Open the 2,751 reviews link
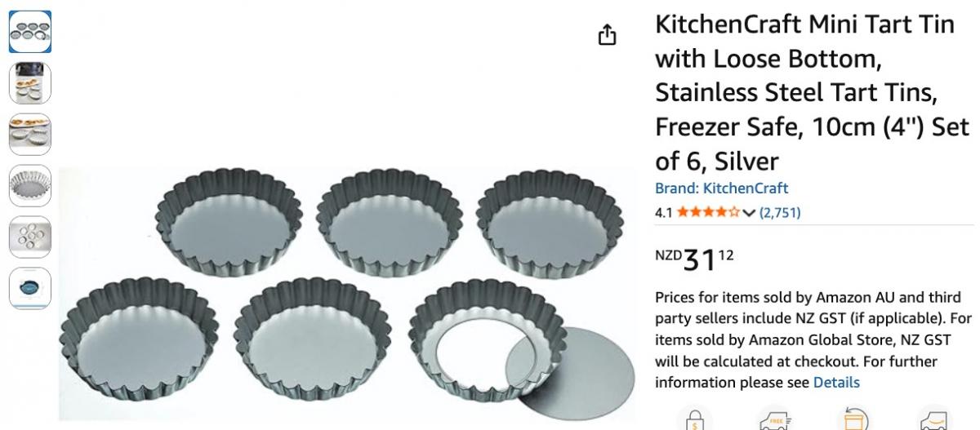This screenshot has height=430, width=980. 780,212
